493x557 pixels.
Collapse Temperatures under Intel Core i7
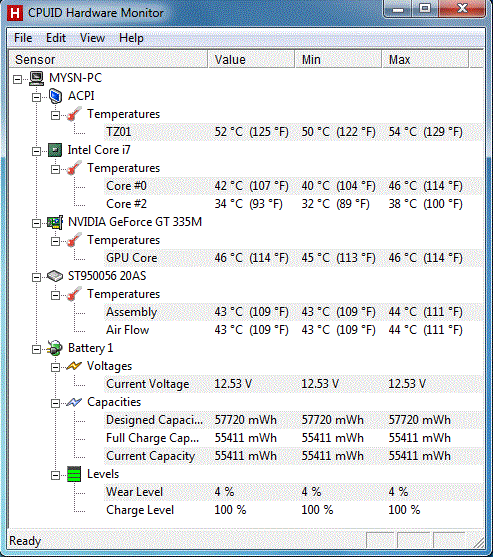pyautogui.click(x=55, y=169)
